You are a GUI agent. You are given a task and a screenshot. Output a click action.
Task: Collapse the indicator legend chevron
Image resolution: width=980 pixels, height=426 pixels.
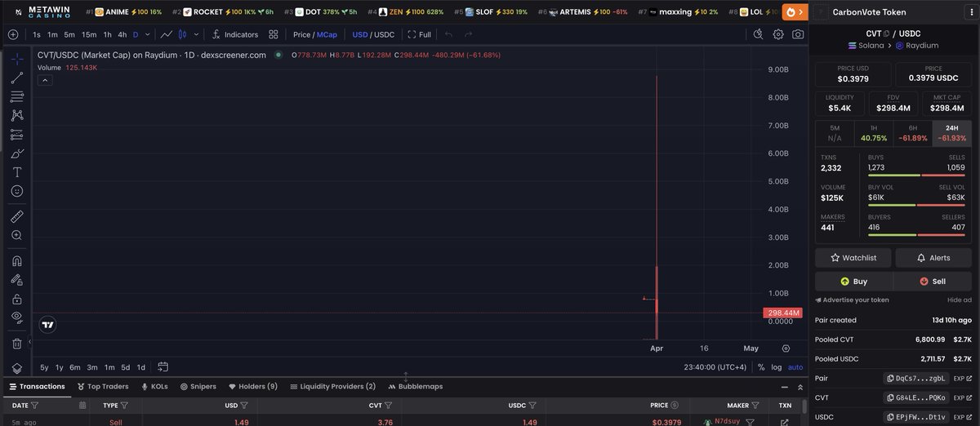(x=46, y=79)
